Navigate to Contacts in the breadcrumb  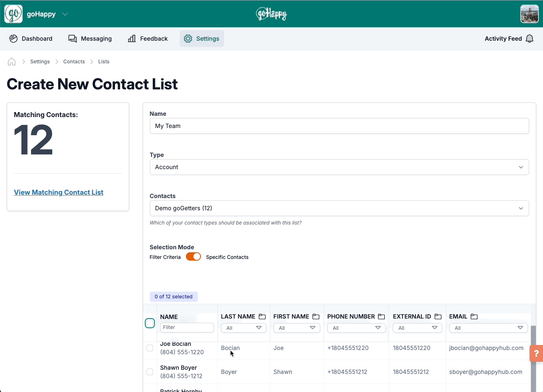74,61
